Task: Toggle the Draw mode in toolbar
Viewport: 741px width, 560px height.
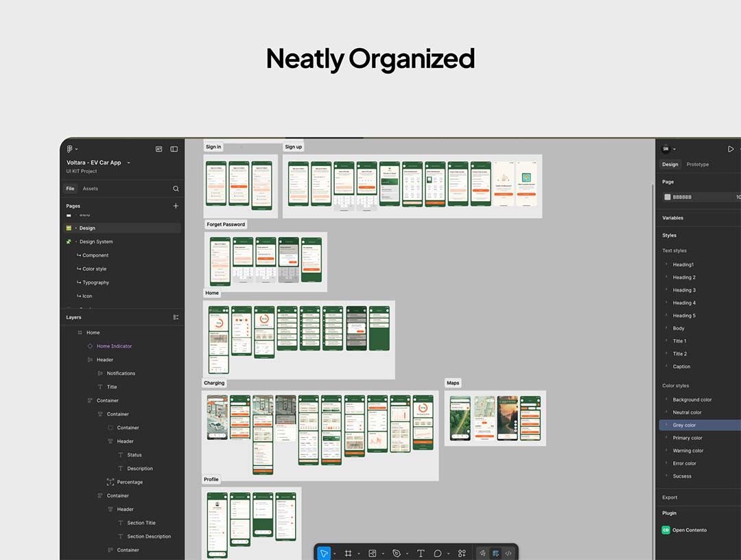Action: [x=483, y=553]
